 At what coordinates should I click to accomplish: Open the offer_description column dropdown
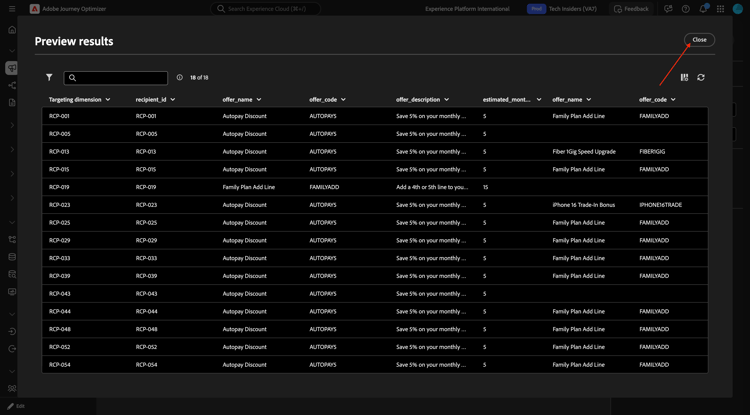click(x=447, y=100)
